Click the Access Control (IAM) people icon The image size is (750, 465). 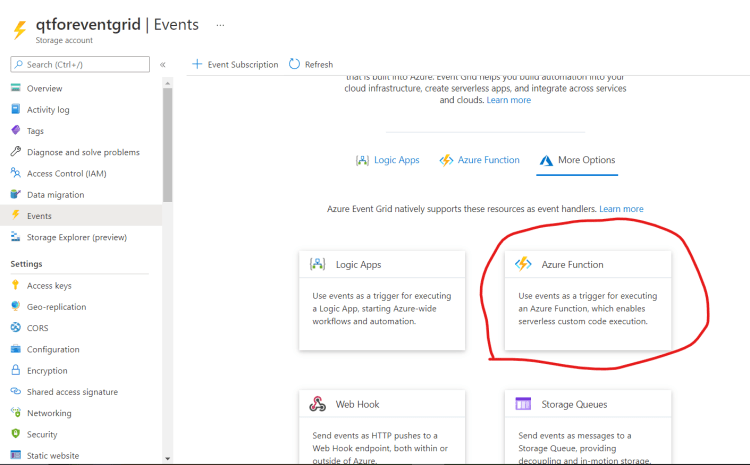pos(16,173)
